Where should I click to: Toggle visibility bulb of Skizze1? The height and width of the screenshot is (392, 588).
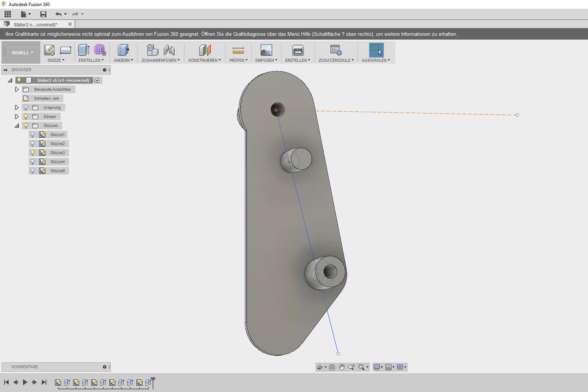click(x=33, y=134)
